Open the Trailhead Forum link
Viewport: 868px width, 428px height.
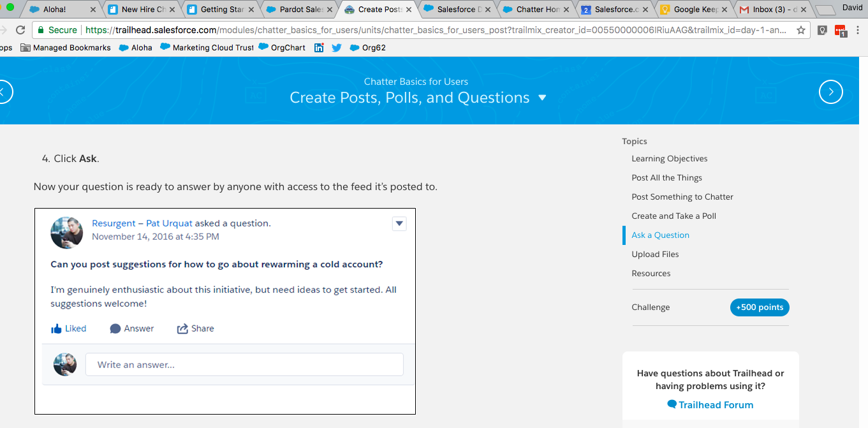(716, 405)
